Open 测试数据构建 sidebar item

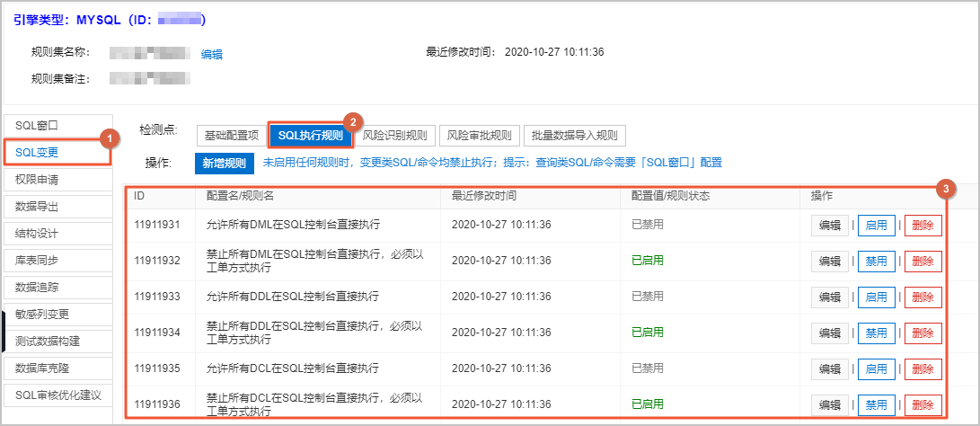(58, 342)
